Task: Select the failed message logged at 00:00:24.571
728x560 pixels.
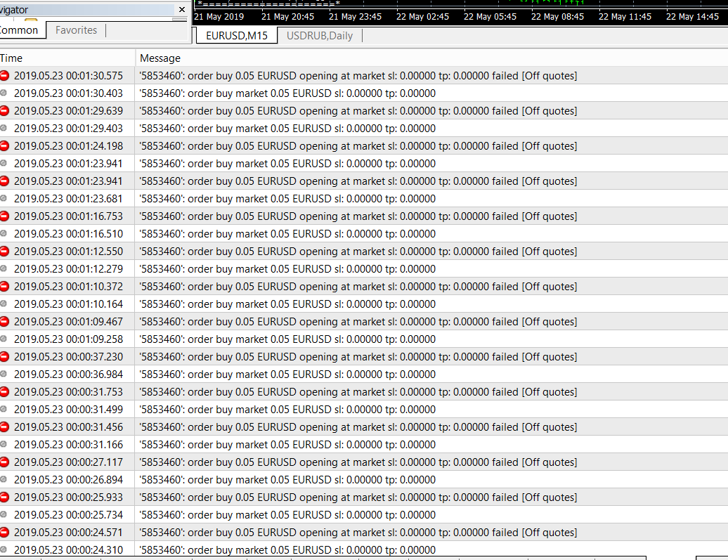Action: [x=358, y=533]
